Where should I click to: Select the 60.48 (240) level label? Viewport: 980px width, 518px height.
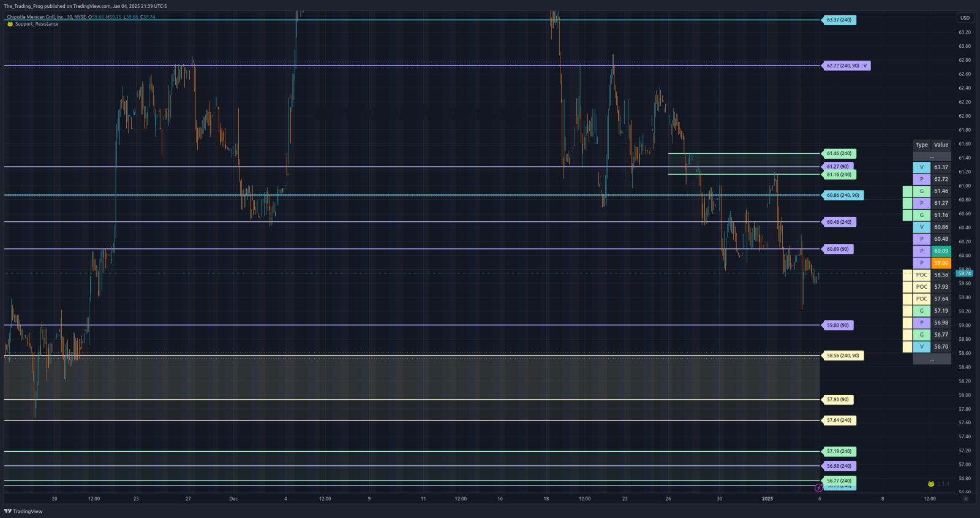tap(839, 222)
